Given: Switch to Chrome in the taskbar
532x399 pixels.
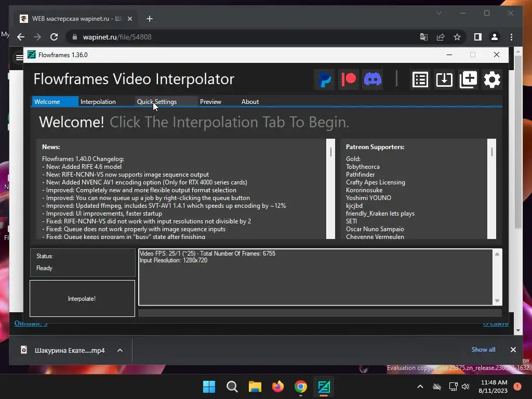Looking at the screenshot, I should point(301,387).
